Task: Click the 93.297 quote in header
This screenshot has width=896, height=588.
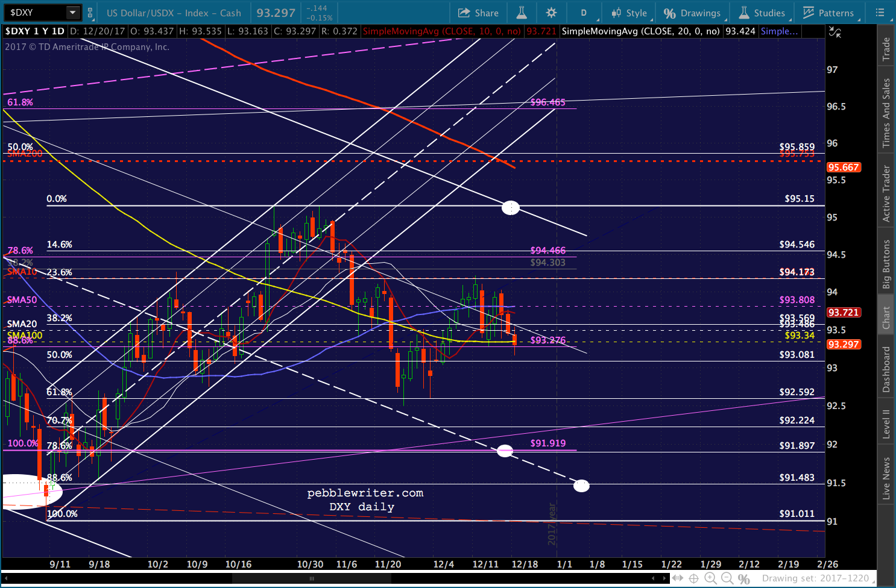Action: point(276,13)
